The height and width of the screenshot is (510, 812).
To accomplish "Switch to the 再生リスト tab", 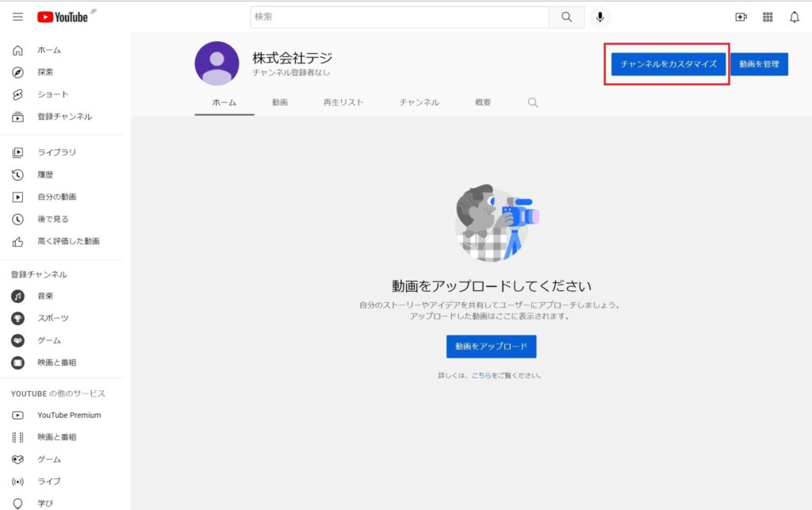I will coord(343,102).
